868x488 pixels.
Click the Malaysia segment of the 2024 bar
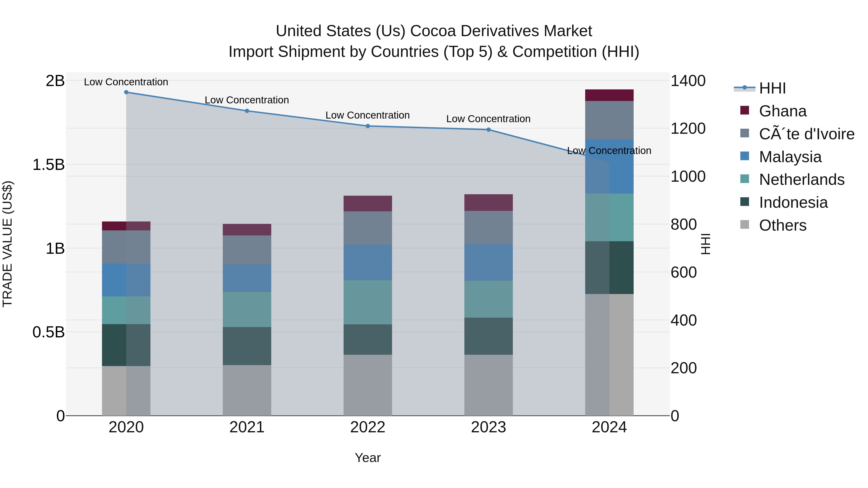[609, 166]
